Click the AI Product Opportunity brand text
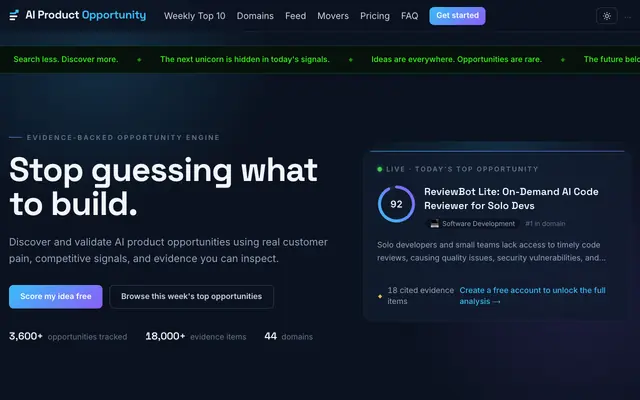This screenshot has height=400, width=640. click(x=85, y=15)
